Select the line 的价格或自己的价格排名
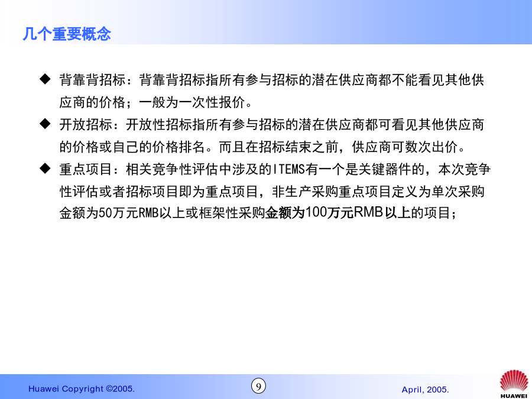532x399 pixels. (x=262, y=147)
